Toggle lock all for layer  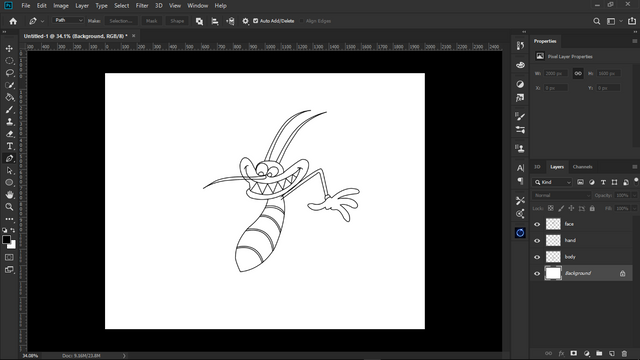(x=592, y=208)
